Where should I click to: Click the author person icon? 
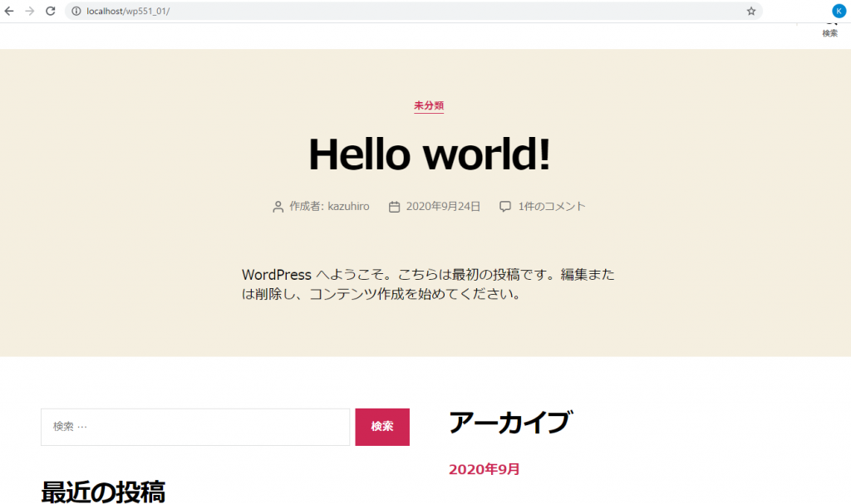(278, 207)
